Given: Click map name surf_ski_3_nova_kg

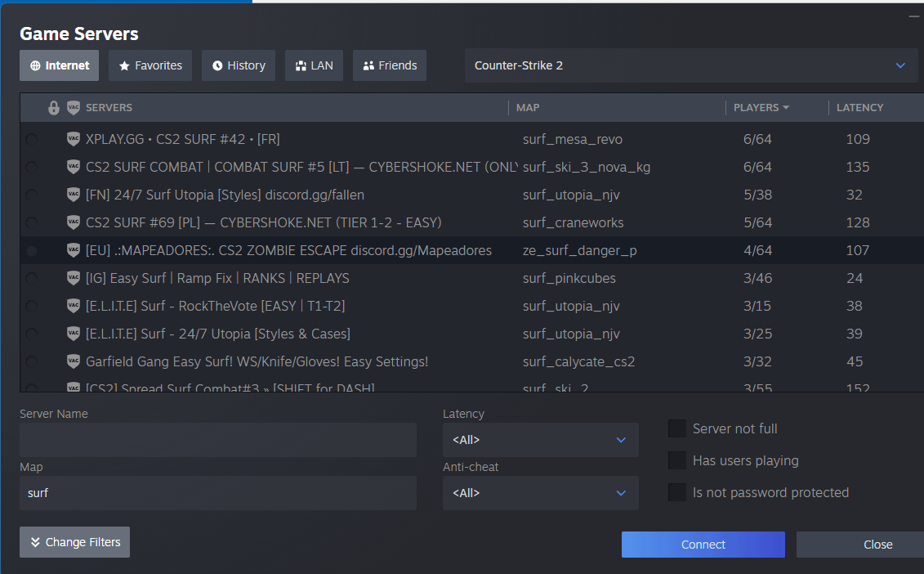Looking at the screenshot, I should (587, 168).
